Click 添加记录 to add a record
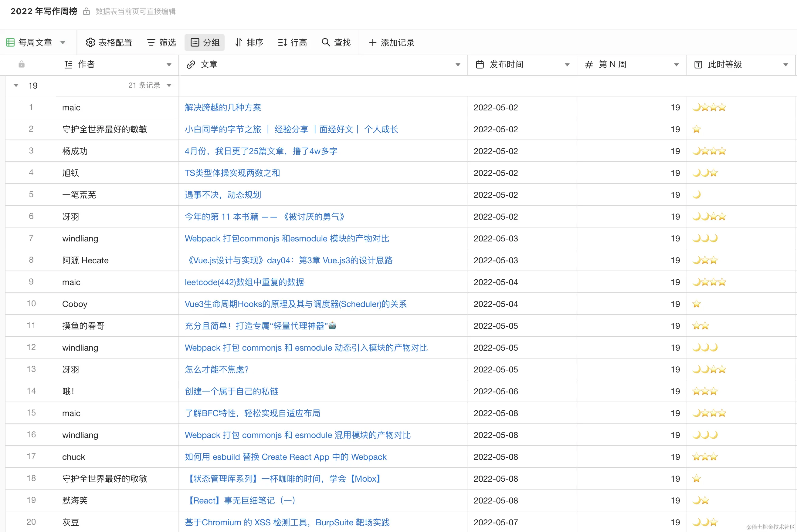The image size is (797, 532). (392, 42)
